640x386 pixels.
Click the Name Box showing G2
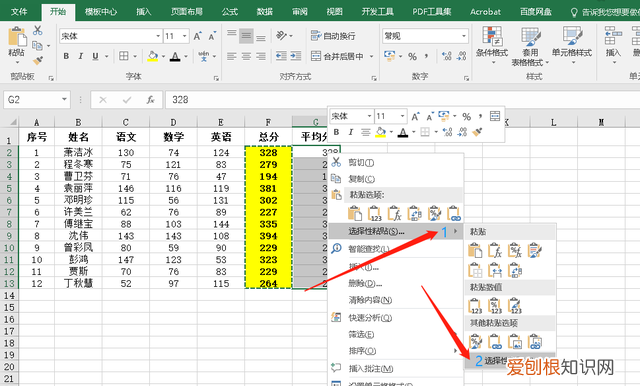point(37,100)
